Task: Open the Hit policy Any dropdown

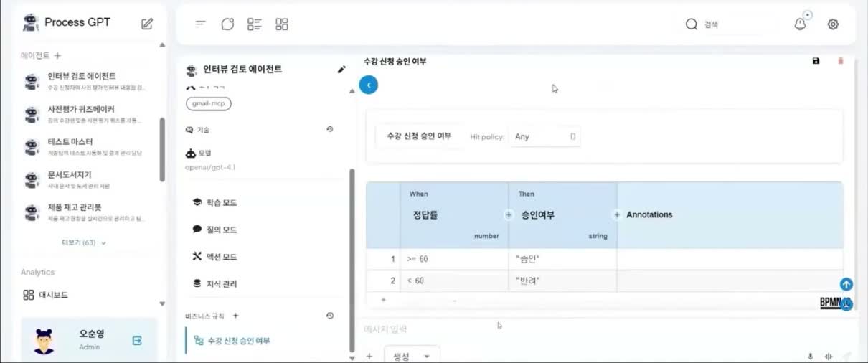Action: tap(544, 136)
